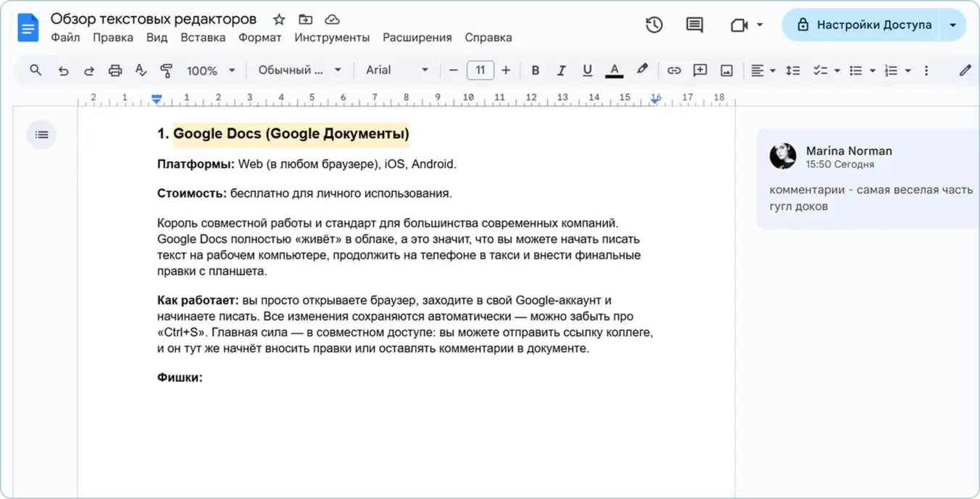This screenshot has width=980, height=499.
Task: Open version history
Action: click(653, 25)
